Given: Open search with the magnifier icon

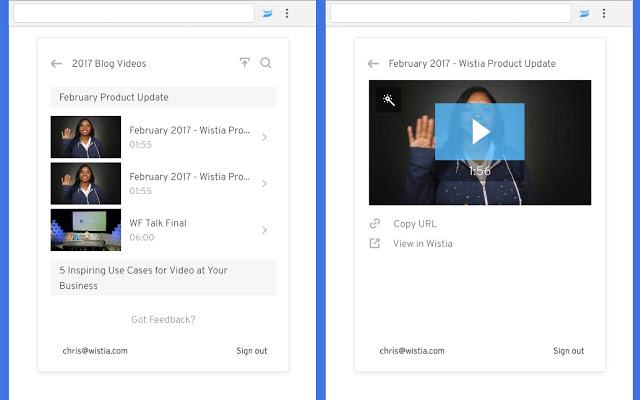Looking at the screenshot, I should tap(266, 63).
